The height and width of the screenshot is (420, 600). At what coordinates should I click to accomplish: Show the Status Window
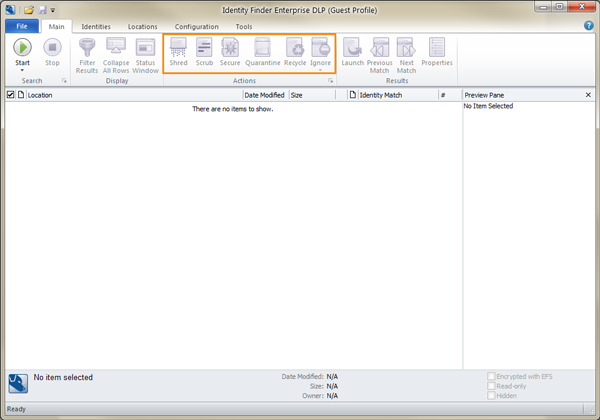click(x=145, y=55)
